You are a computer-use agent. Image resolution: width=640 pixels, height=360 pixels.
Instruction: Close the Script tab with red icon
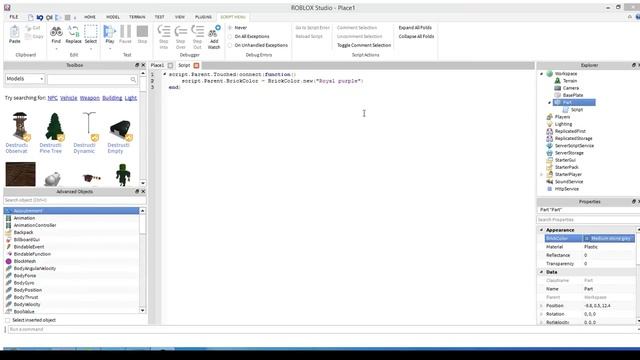click(x=196, y=65)
